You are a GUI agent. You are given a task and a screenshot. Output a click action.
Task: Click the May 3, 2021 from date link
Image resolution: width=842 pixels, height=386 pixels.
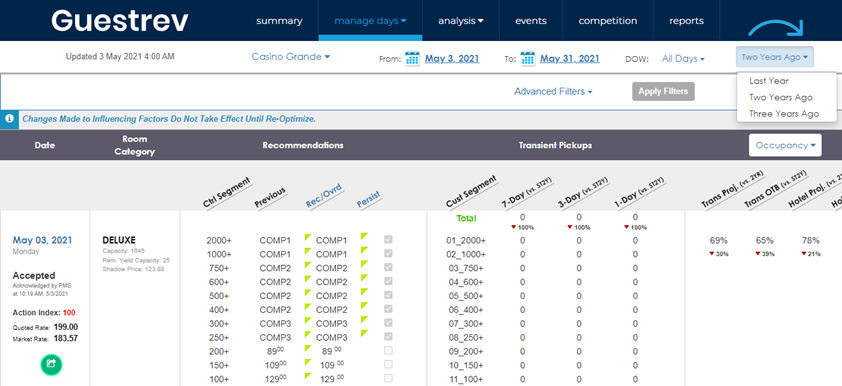click(x=452, y=59)
